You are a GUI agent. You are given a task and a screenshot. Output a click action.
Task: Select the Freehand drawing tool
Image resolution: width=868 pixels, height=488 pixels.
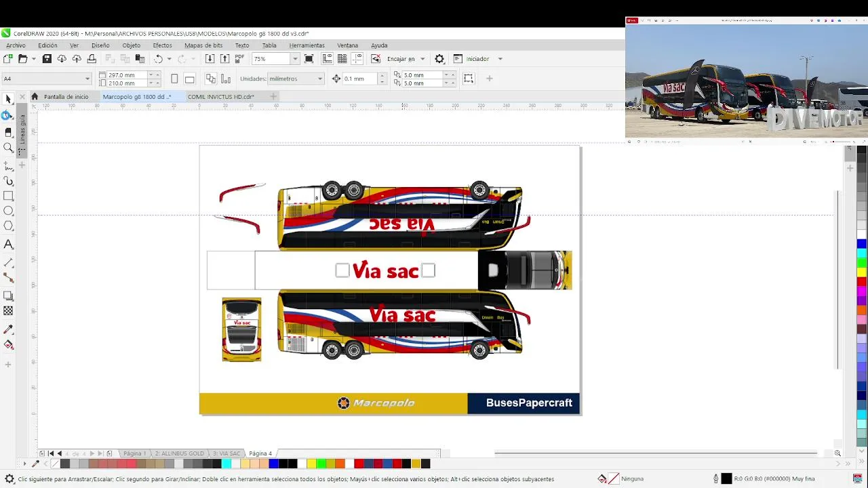coord(8,165)
